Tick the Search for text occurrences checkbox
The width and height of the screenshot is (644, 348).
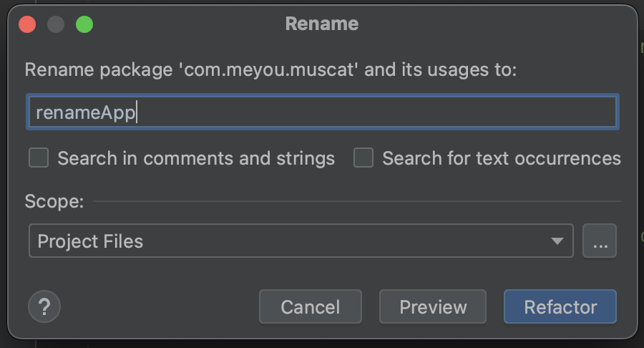[364, 158]
